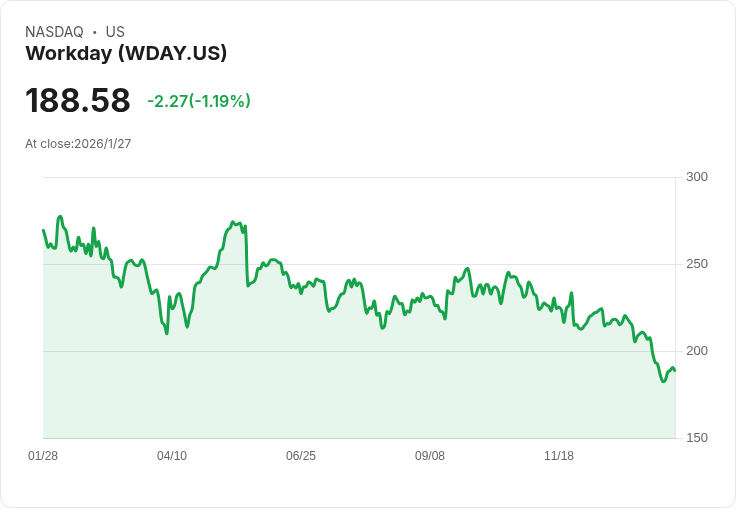
Task: Click the sharp drop after May peak
Action: [x=246, y=256]
